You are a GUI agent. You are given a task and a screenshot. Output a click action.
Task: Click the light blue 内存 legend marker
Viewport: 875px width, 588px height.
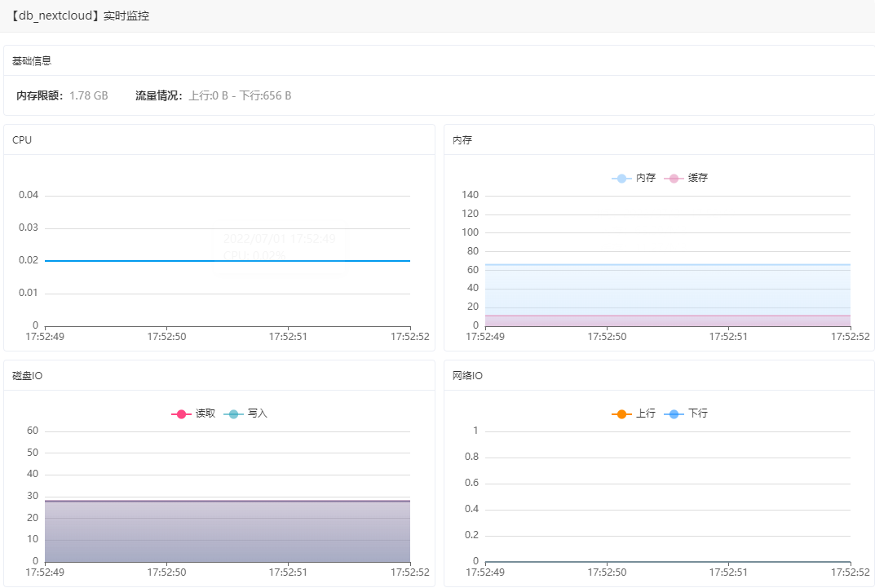tap(621, 179)
